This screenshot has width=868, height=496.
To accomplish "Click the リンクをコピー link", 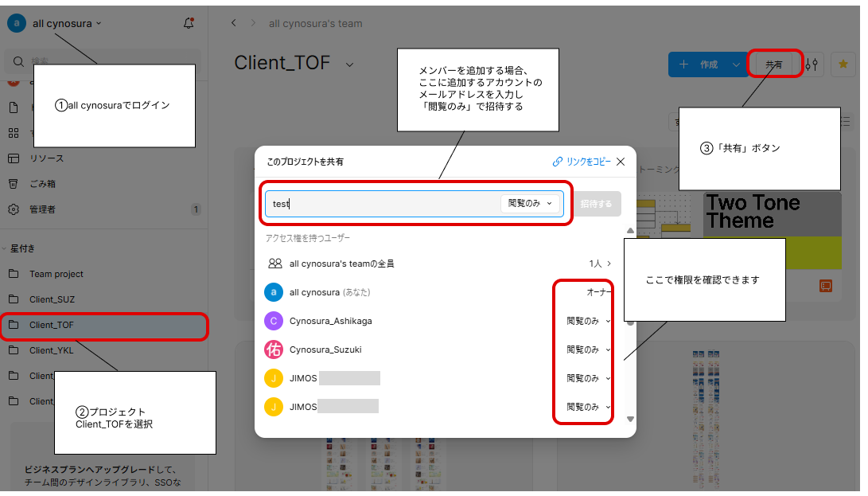I will point(582,162).
